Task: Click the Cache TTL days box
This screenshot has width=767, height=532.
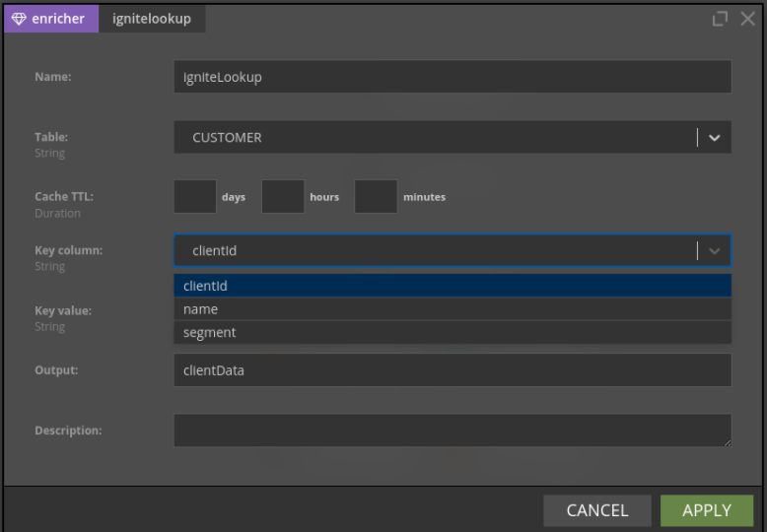Action: click(x=195, y=197)
